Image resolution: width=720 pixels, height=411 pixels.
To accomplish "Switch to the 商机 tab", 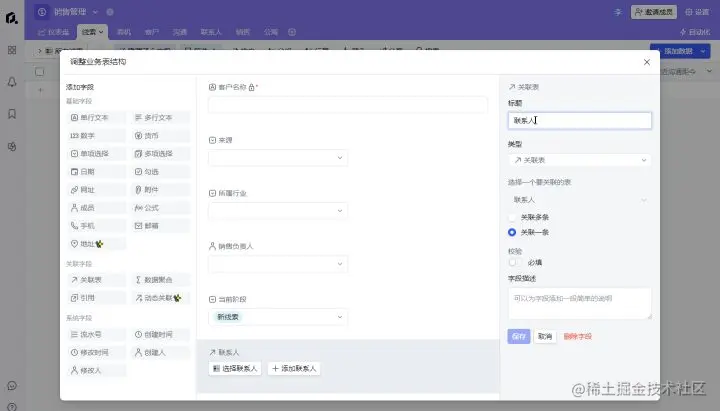I will [x=124, y=32].
